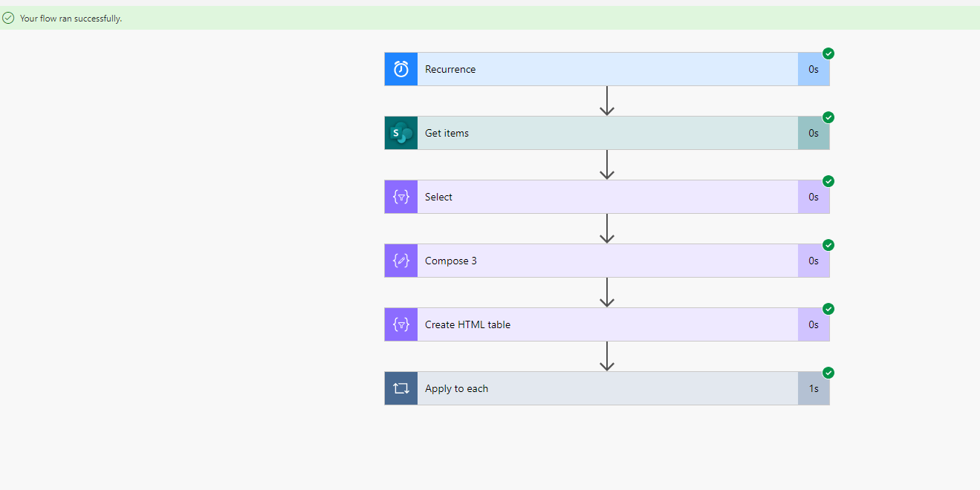Click the 0s duration on Get items
The image size is (980, 490).
click(814, 133)
